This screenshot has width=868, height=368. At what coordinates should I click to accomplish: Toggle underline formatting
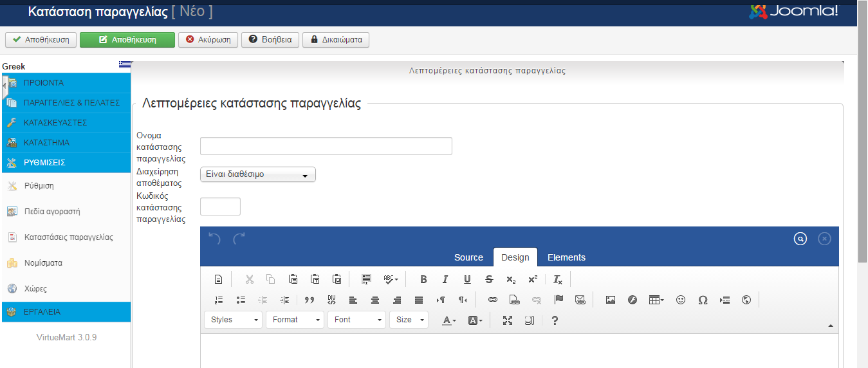tap(467, 279)
